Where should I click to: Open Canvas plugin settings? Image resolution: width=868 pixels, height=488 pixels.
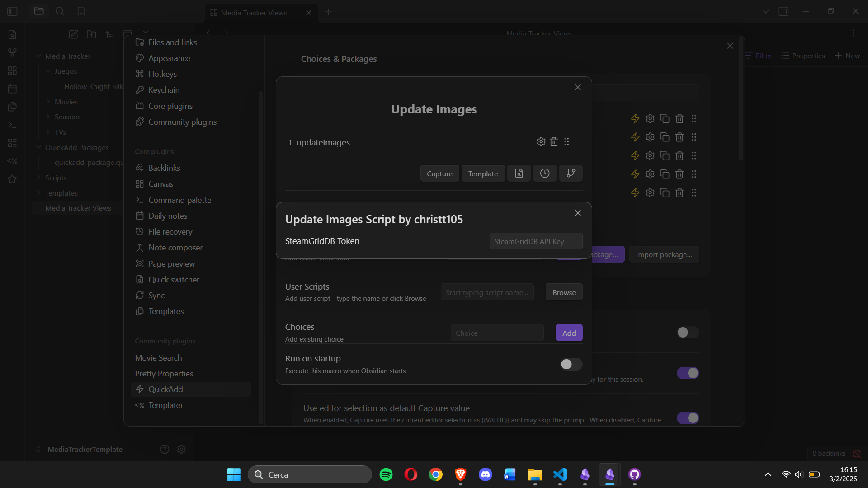click(160, 184)
